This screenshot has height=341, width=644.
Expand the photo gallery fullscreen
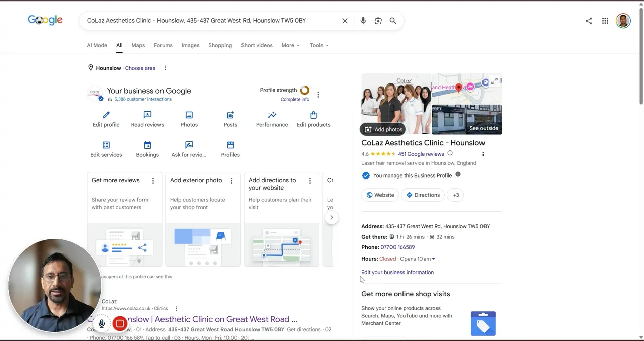(x=495, y=81)
